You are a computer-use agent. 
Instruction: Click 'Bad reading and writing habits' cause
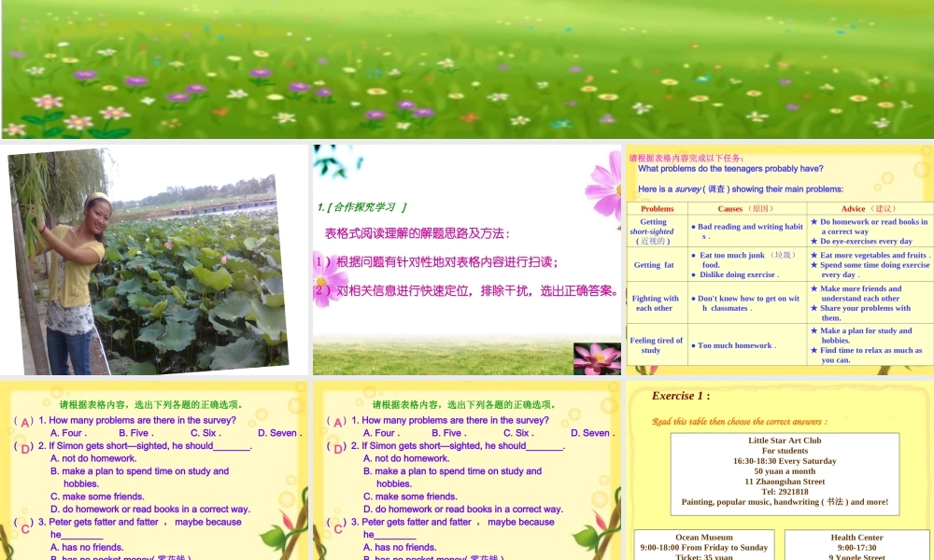[747, 231]
